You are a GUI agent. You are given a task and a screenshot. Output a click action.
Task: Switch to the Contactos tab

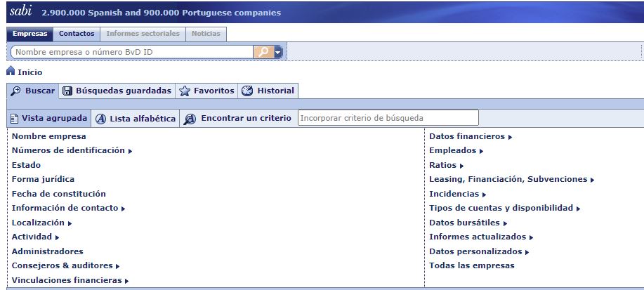(x=76, y=33)
